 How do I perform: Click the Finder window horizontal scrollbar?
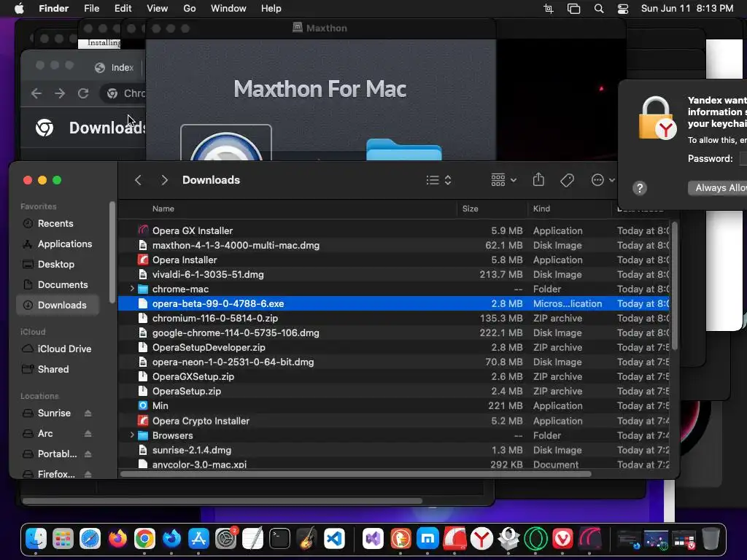coord(356,474)
